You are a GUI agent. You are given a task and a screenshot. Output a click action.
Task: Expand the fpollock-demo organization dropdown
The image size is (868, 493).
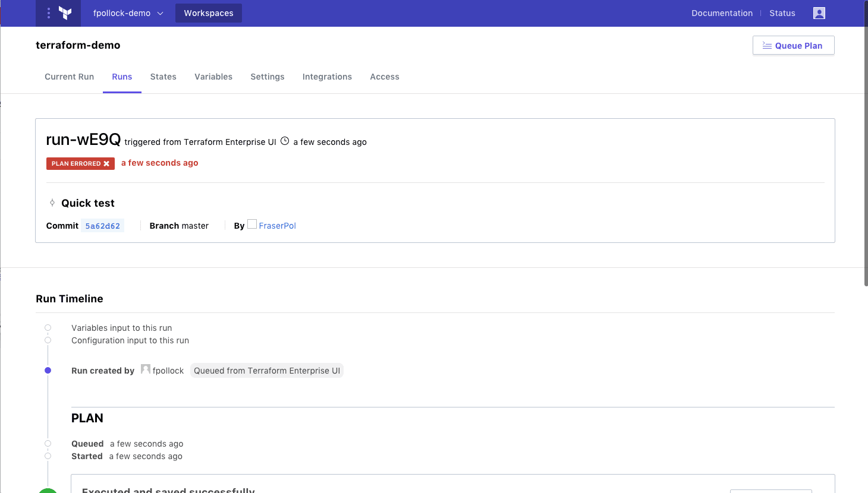[x=128, y=13]
